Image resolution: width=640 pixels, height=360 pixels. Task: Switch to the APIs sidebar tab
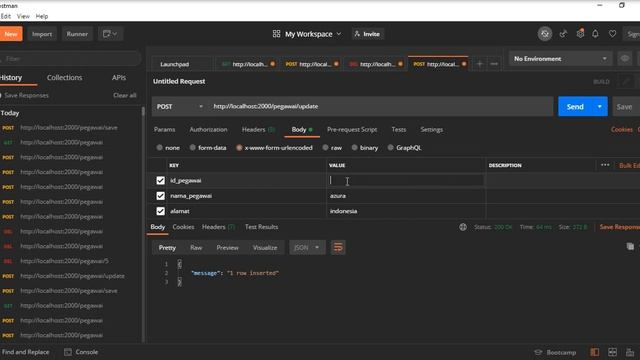tap(119, 78)
